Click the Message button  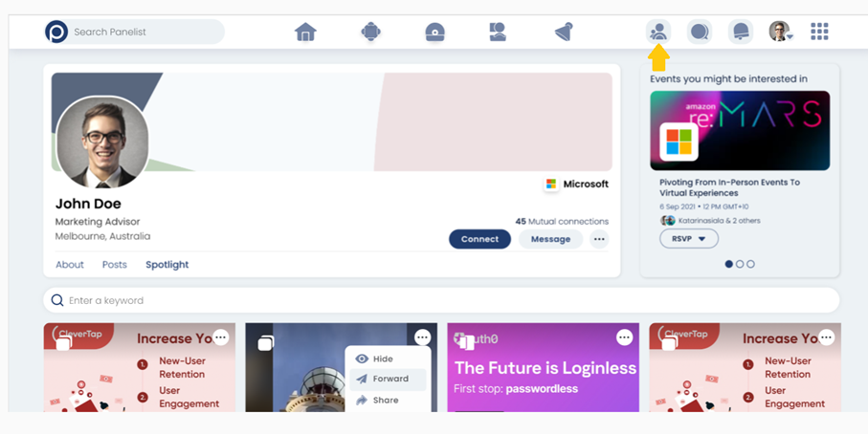(x=551, y=239)
